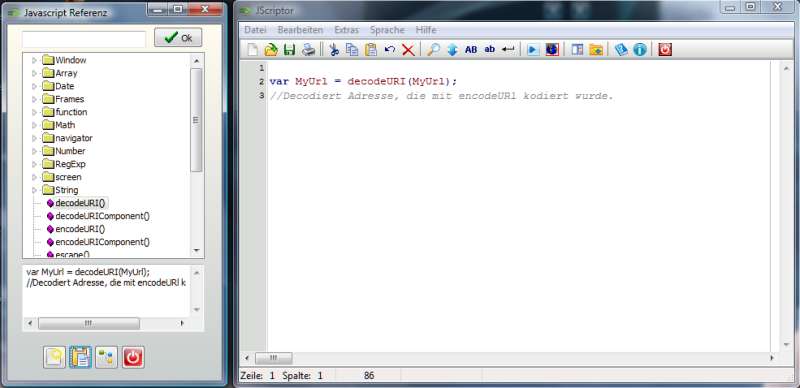
Task: Save the script via the floppy disk icon
Action: [x=289, y=50]
